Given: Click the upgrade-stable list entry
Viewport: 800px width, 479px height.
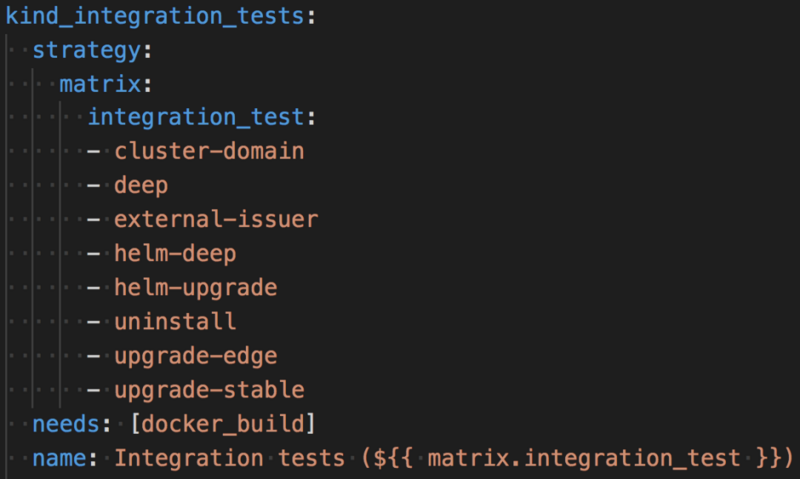Looking at the screenshot, I should click(x=209, y=390).
